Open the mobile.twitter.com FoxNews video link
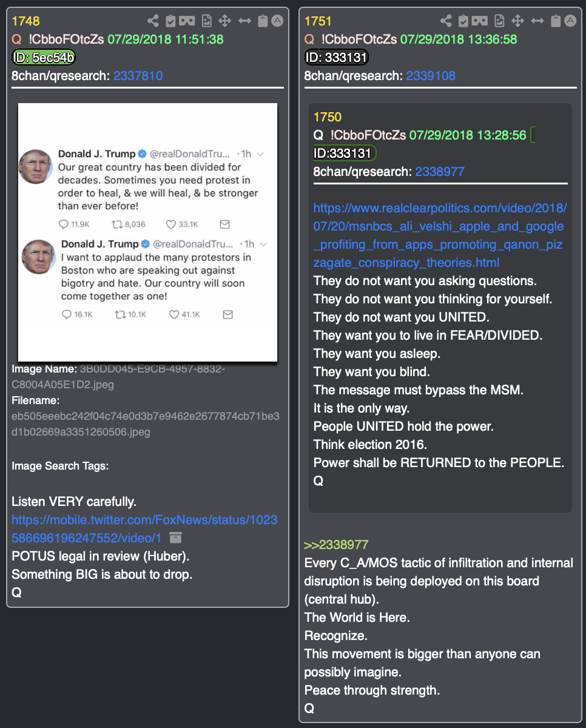 [144, 529]
